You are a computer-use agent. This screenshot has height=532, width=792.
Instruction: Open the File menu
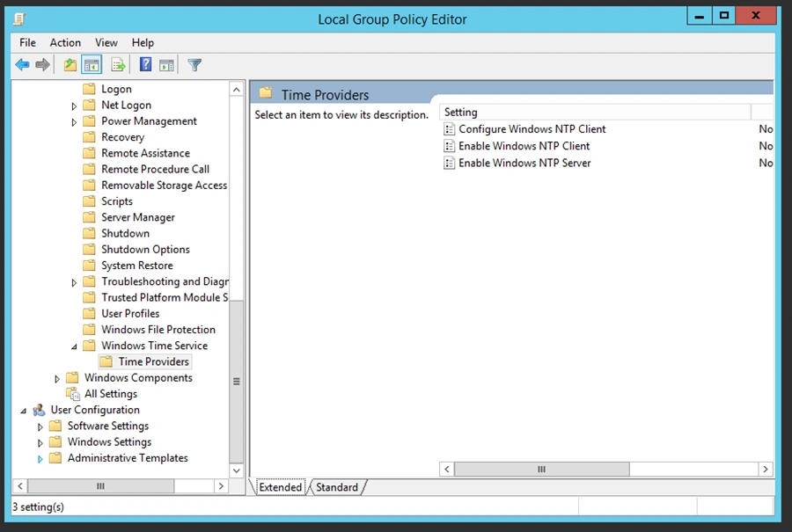click(27, 43)
